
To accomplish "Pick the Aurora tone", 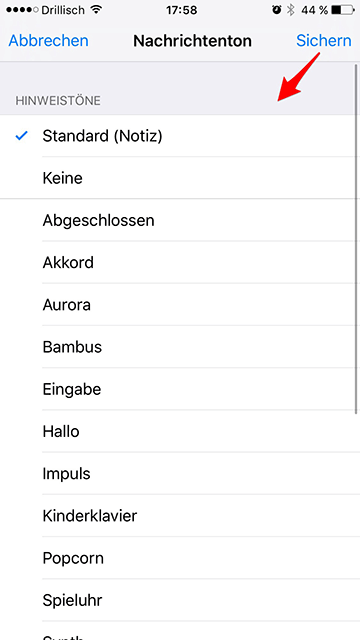I will (x=180, y=305).
